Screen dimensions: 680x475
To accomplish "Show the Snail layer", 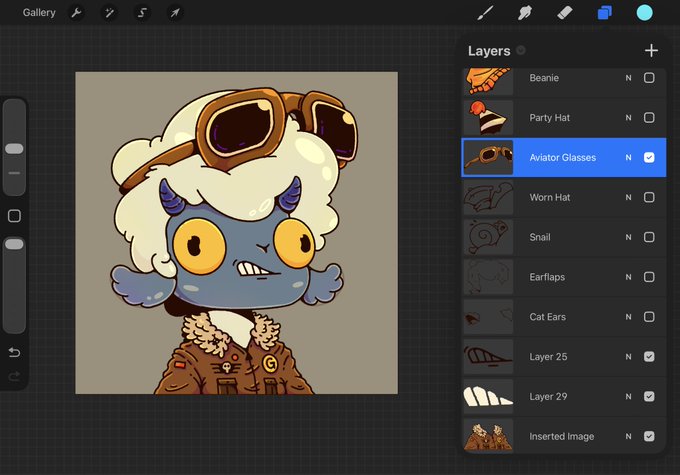I will [x=649, y=237].
